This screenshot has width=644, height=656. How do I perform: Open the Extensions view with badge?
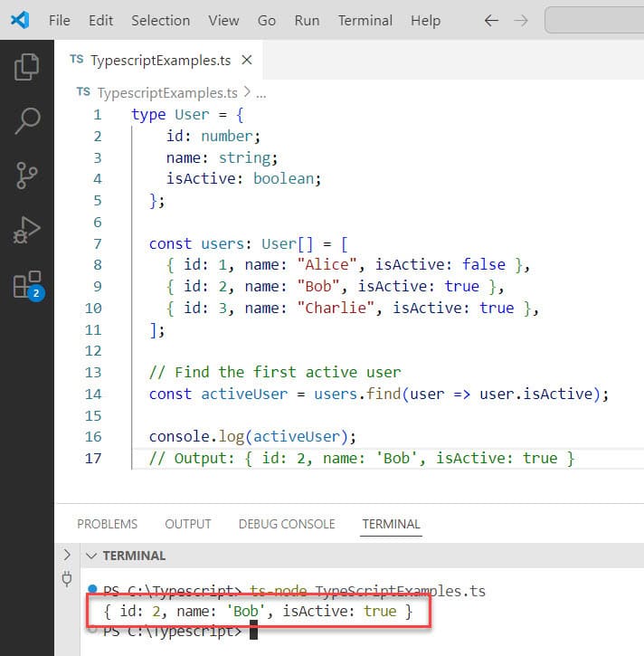click(28, 286)
